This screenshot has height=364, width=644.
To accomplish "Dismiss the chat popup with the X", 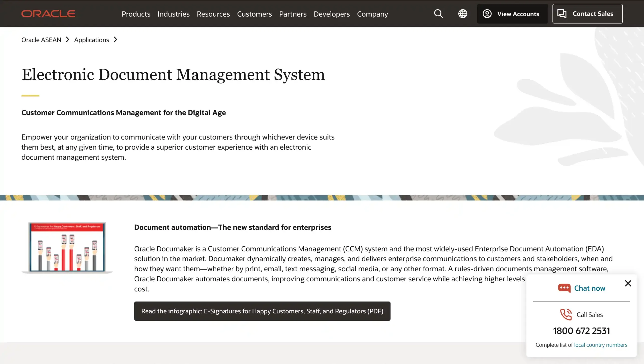I will pyautogui.click(x=628, y=283).
